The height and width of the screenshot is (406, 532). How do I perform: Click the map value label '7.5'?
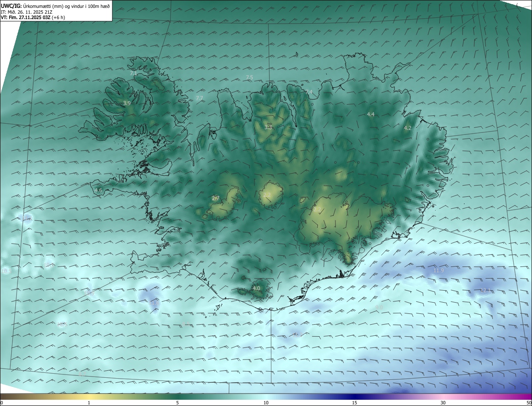pyautogui.click(x=249, y=78)
